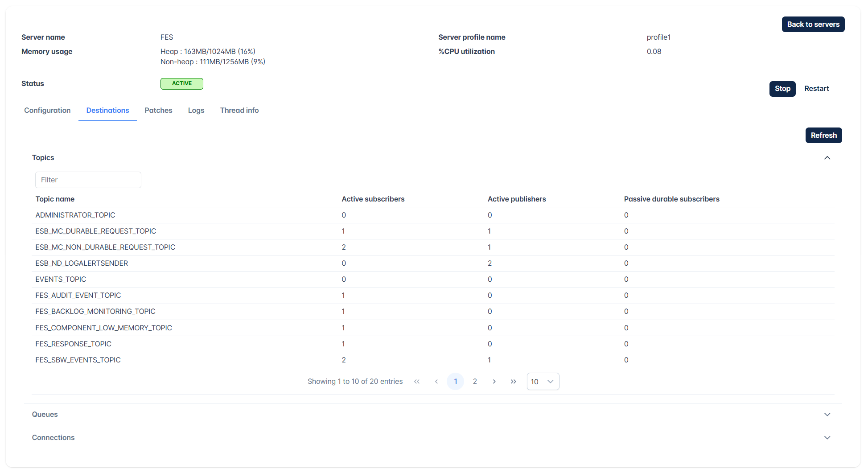Click the CPU utilization value 0.08

point(654,52)
